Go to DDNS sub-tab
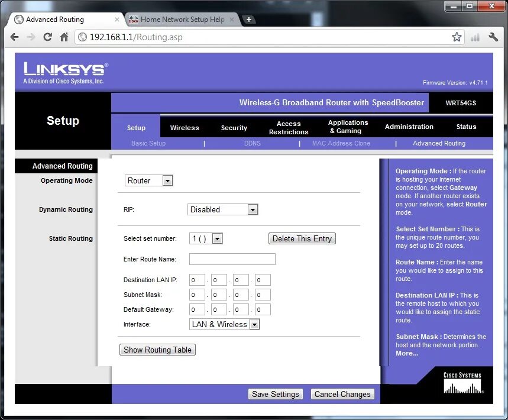508x420 pixels. coord(253,143)
